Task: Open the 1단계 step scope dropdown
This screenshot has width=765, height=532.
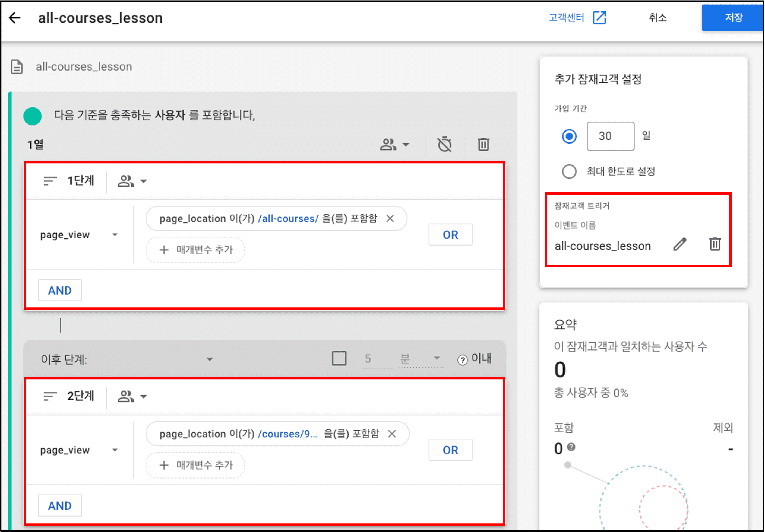Action: coord(132,181)
